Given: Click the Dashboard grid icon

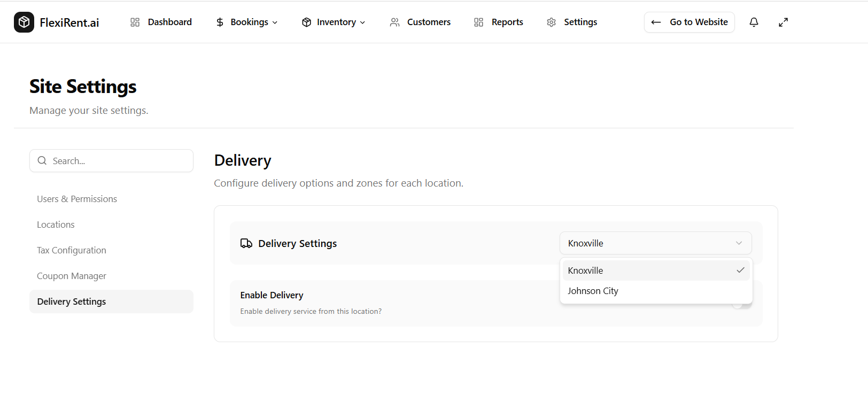Looking at the screenshot, I should pos(135,22).
